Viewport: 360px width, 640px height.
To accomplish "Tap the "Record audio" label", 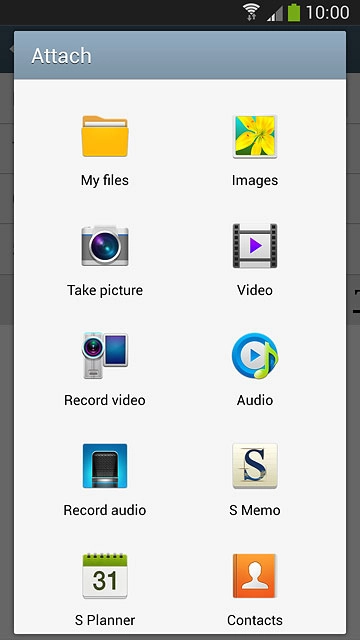I will 105,510.
